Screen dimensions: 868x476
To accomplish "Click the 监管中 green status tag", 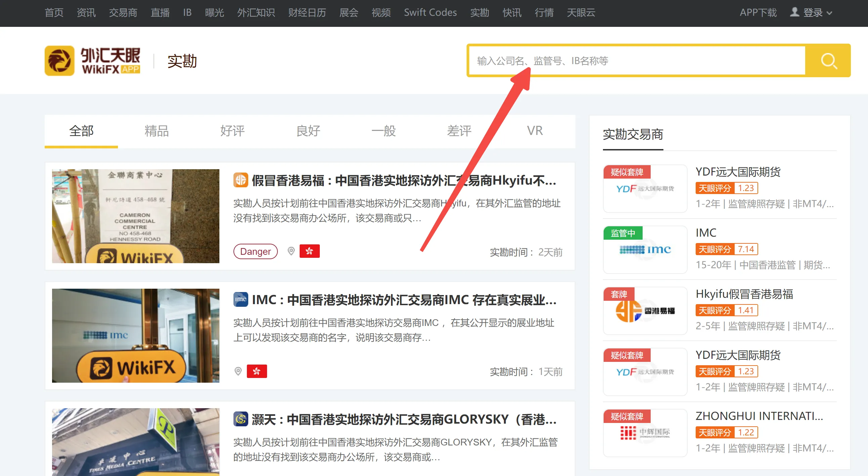I will click(623, 233).
